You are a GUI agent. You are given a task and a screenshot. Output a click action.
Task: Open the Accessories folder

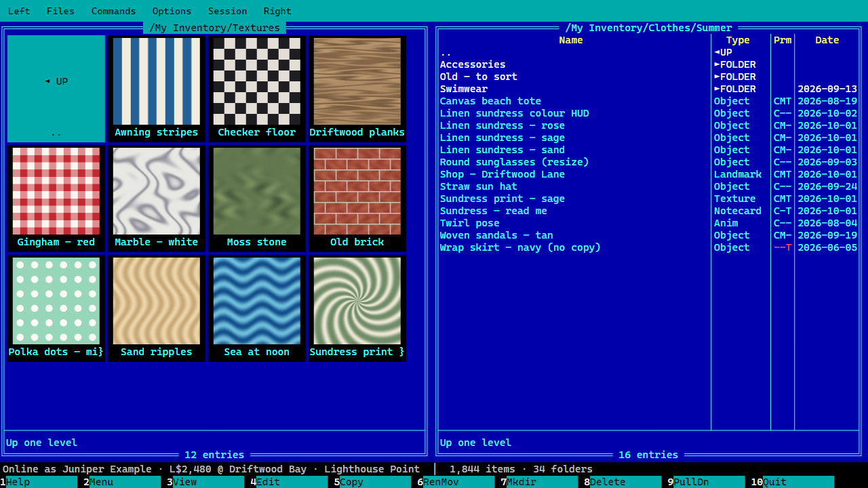point(649,64)
